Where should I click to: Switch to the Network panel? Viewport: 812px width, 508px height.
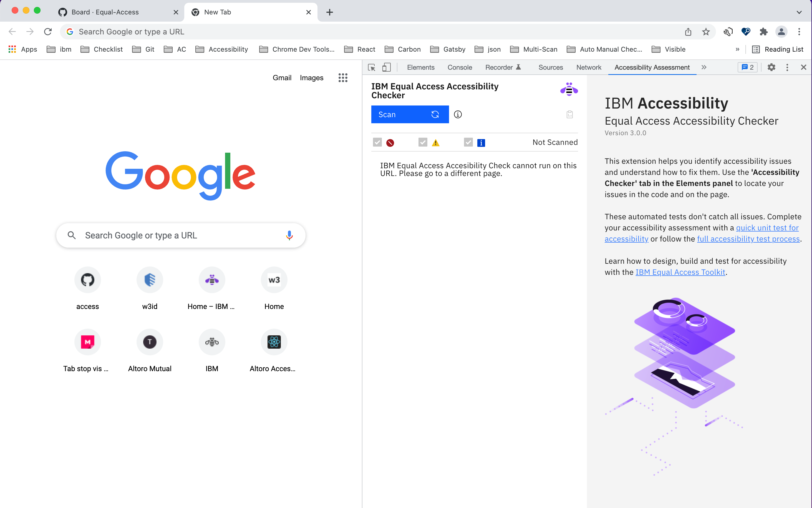[x=588, y=67]
